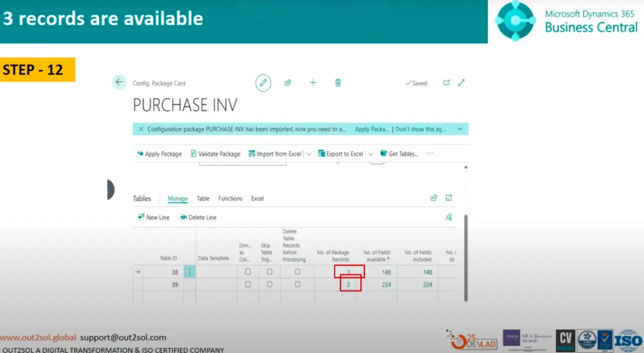
Task: Dismiss the import notification with X
Action: 141,129
